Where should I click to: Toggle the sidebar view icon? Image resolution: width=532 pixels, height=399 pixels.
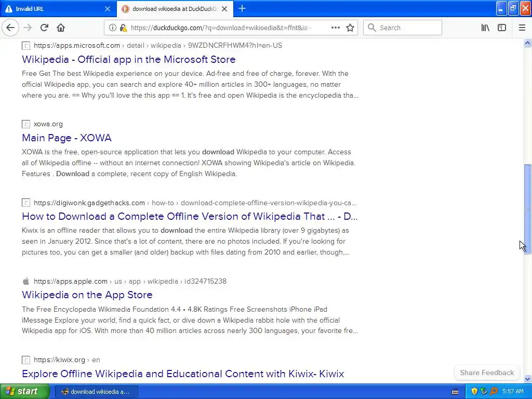[x=502, y=28]
